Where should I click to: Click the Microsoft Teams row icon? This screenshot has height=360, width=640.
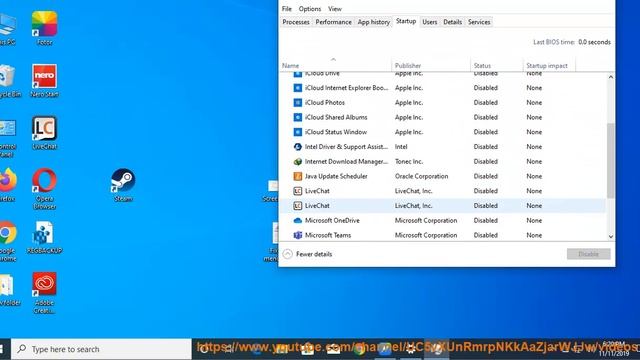298,235
